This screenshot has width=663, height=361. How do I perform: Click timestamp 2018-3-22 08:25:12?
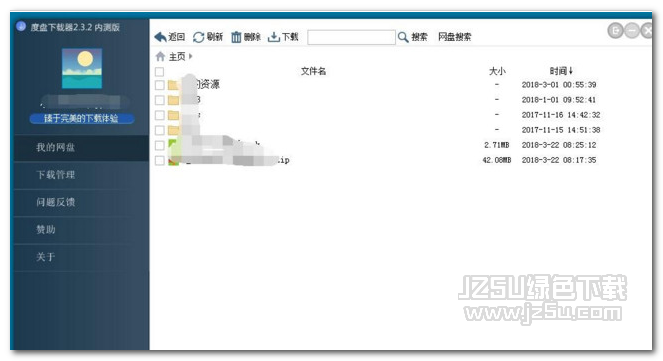pyautogui.click(x=559, y=145)
